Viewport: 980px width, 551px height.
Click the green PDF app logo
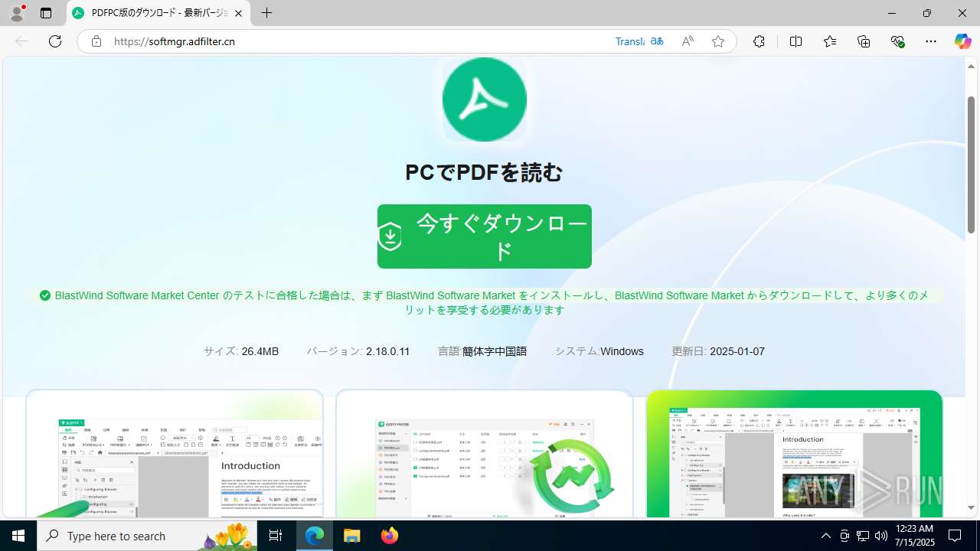485,99
